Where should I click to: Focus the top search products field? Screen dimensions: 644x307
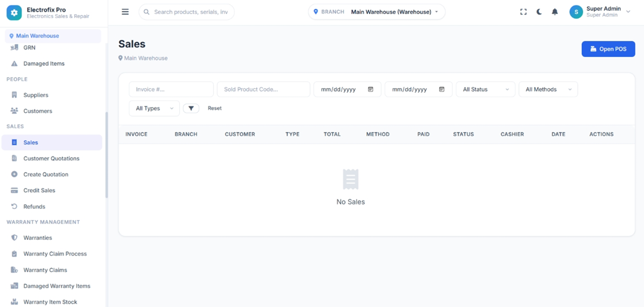click(186, 12)
